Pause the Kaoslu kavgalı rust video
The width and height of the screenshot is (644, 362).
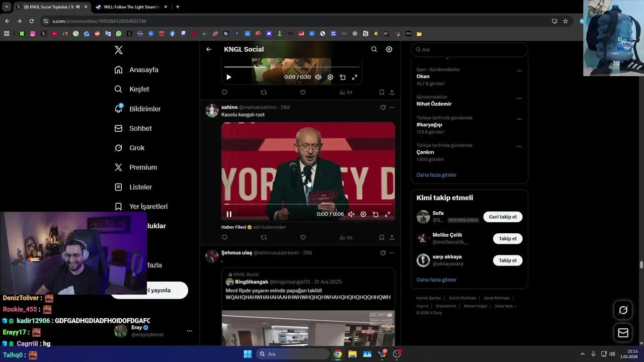pos(229,214)
